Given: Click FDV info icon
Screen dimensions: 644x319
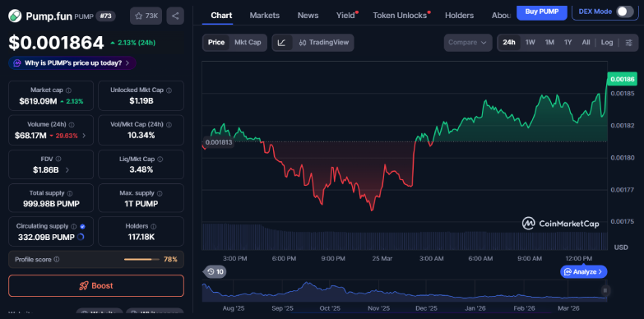Looking at the screenshot, I should pyautogui.click(x=58, y=159).
